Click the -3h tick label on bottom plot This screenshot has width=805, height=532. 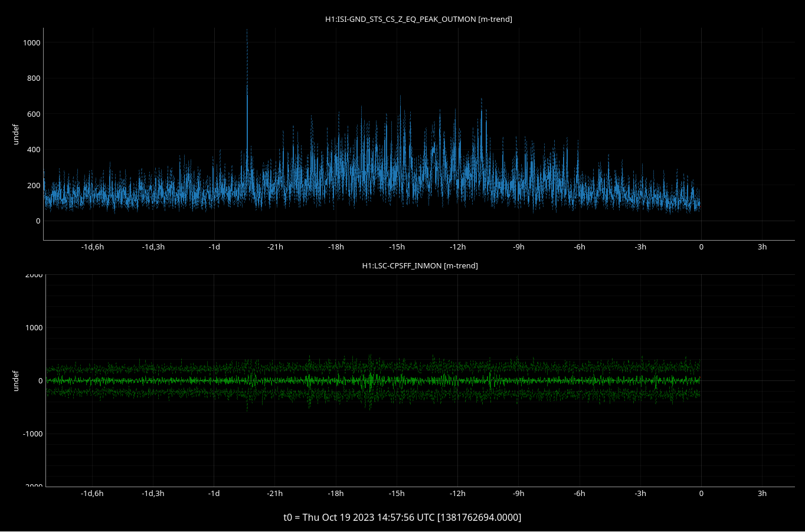(x=640, y=494)
